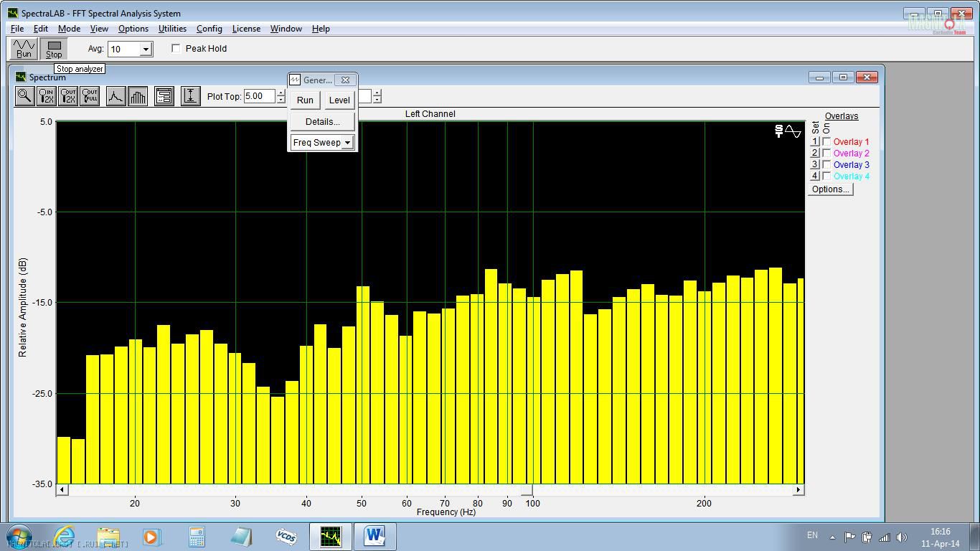Select the magnifier zoom tool in Spectrum
The image size is (980, 551).
pyautogui.click(x=24, y=96)
